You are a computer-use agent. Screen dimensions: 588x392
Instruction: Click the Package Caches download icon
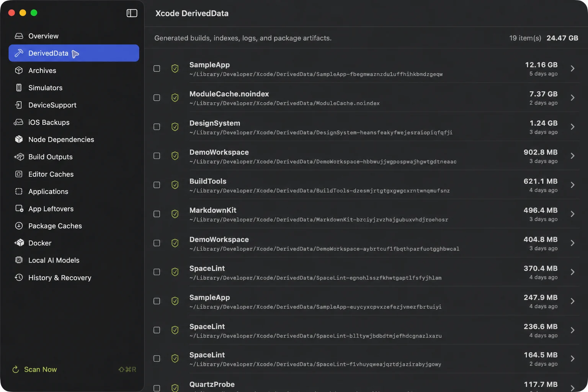pos(19,226)
